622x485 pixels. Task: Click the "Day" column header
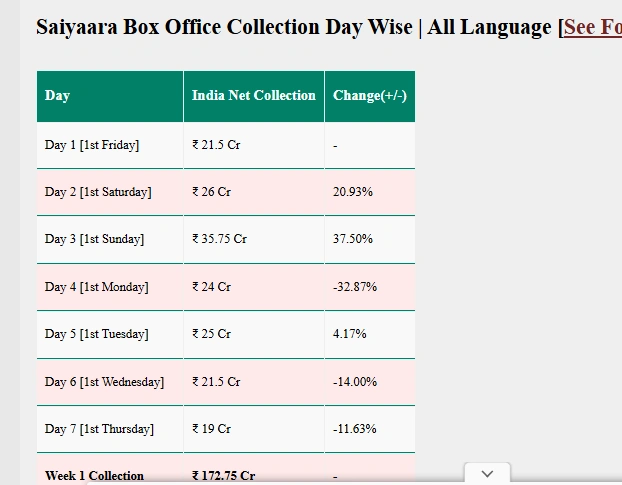click(58, 96)
